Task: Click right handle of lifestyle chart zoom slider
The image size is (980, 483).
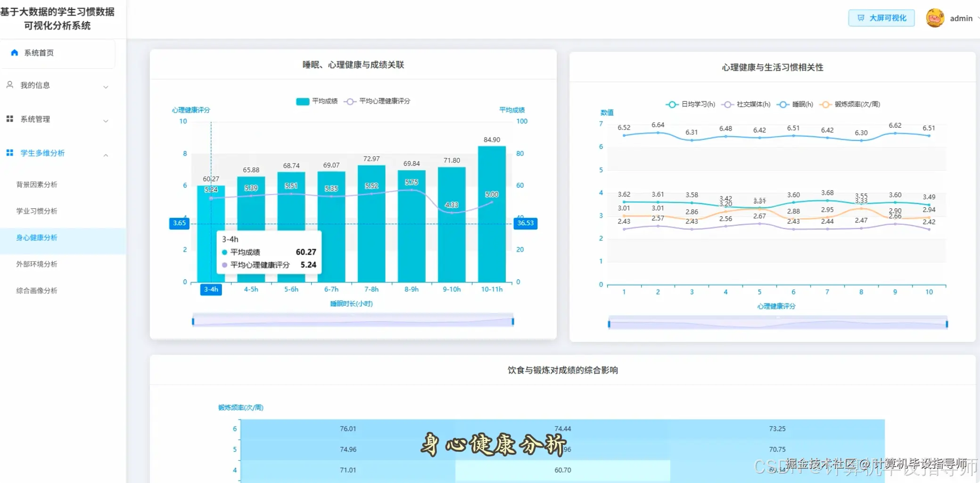Action: (947, 324)
